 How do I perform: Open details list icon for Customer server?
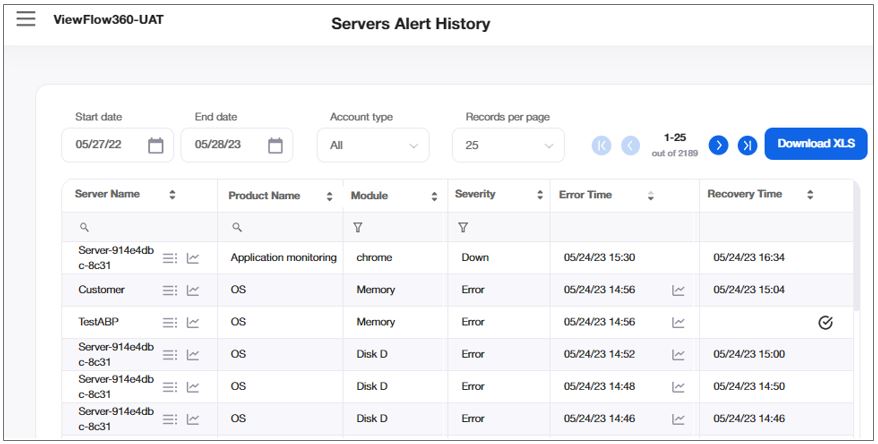point(170,290)
